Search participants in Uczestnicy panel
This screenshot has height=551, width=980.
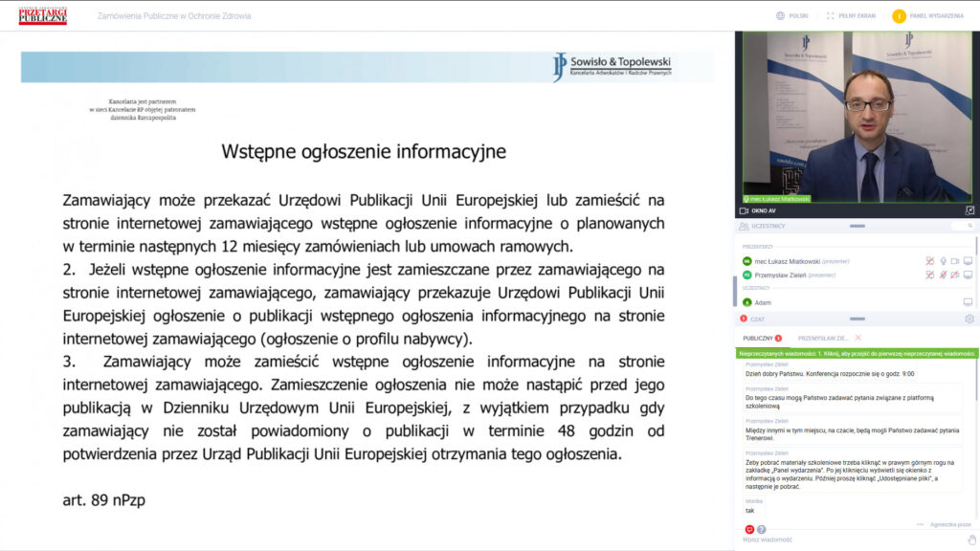(x=969, y=226)
